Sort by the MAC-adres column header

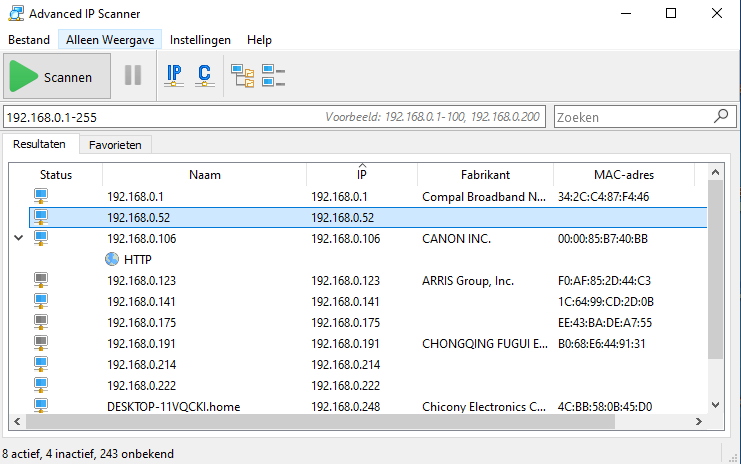[x=624, y=175]
